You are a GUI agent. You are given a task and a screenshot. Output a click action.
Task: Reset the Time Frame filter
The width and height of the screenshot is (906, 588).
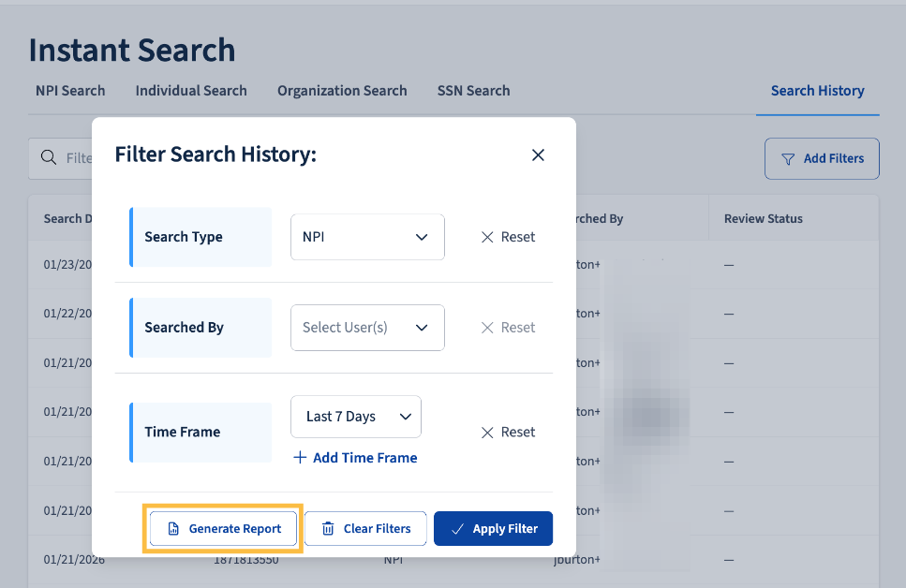(x=508, y=432)
